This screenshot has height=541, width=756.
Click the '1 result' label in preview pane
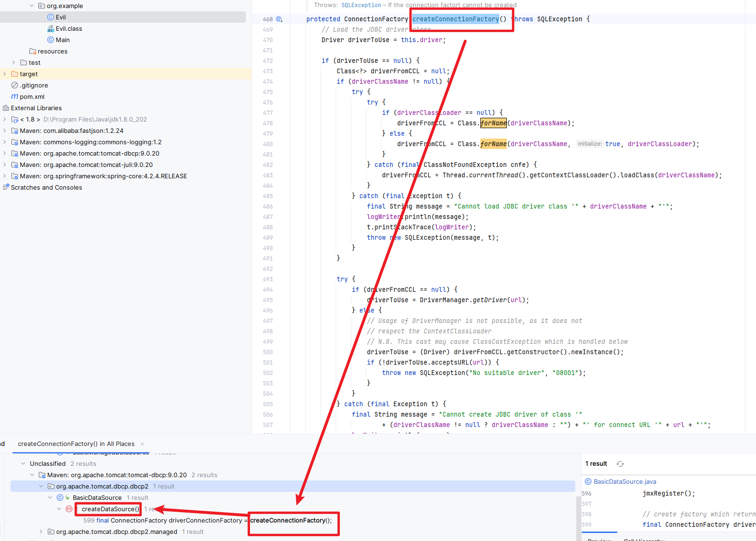pos(596,463)
